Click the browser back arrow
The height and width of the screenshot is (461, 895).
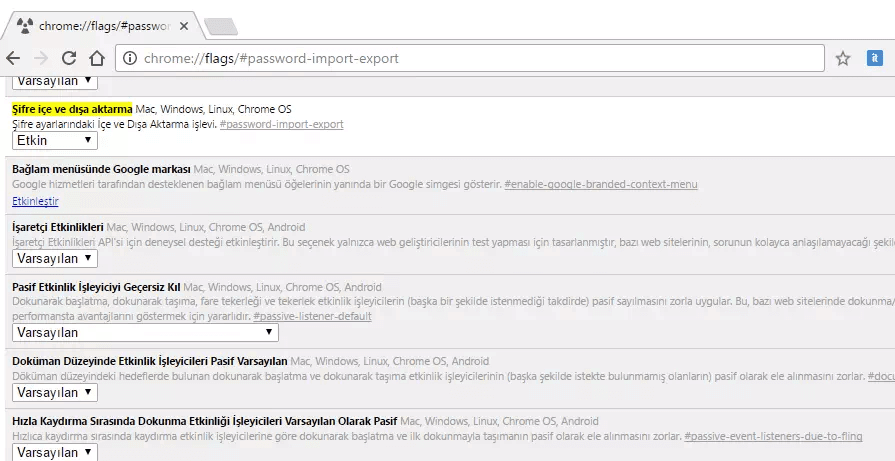coord(13,58)
